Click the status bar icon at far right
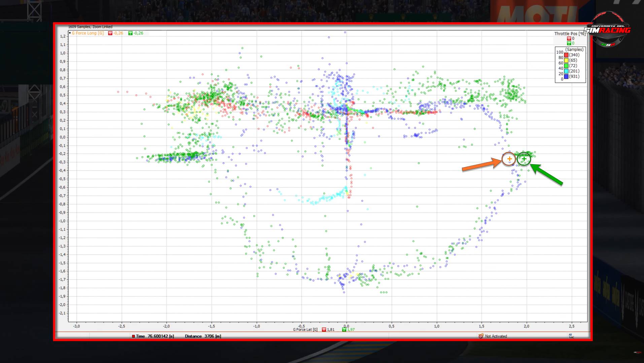The width and height of the screenshot is (644, 363). tap(571, 336)
